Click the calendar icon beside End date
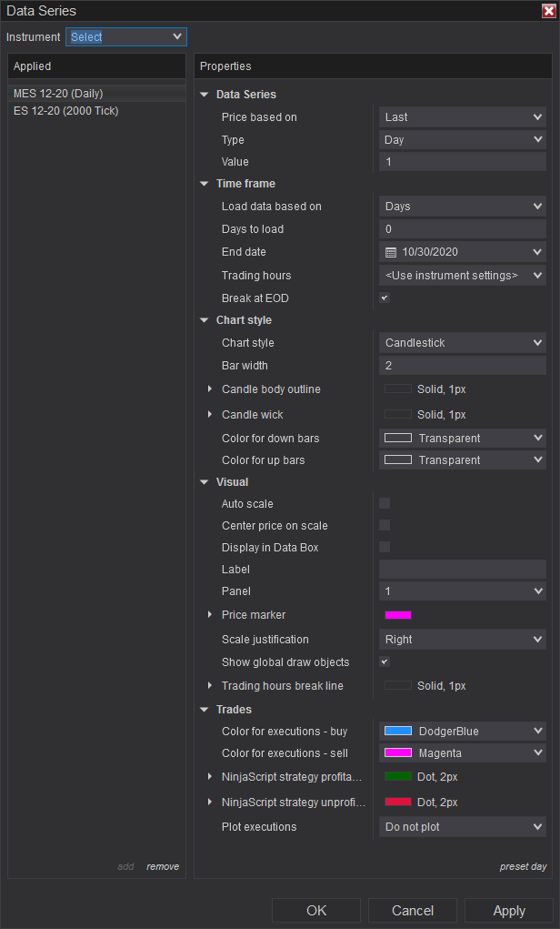 [x=391, y=252]
